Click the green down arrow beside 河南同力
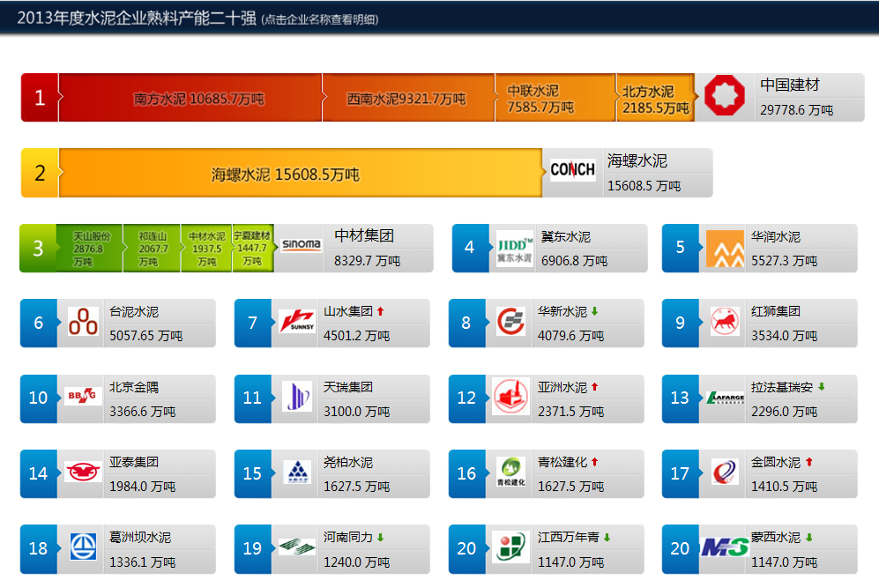This screenshot has height=588, width=879. 381,537
